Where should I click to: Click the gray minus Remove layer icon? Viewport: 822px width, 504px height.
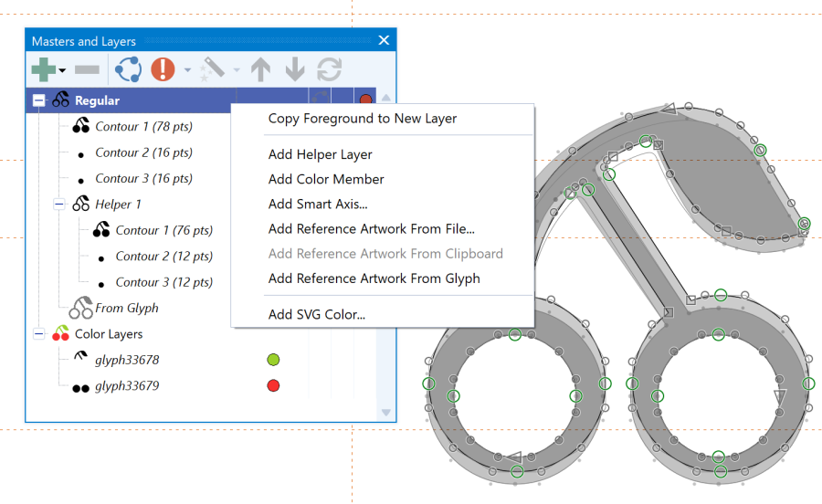[87, 69]
